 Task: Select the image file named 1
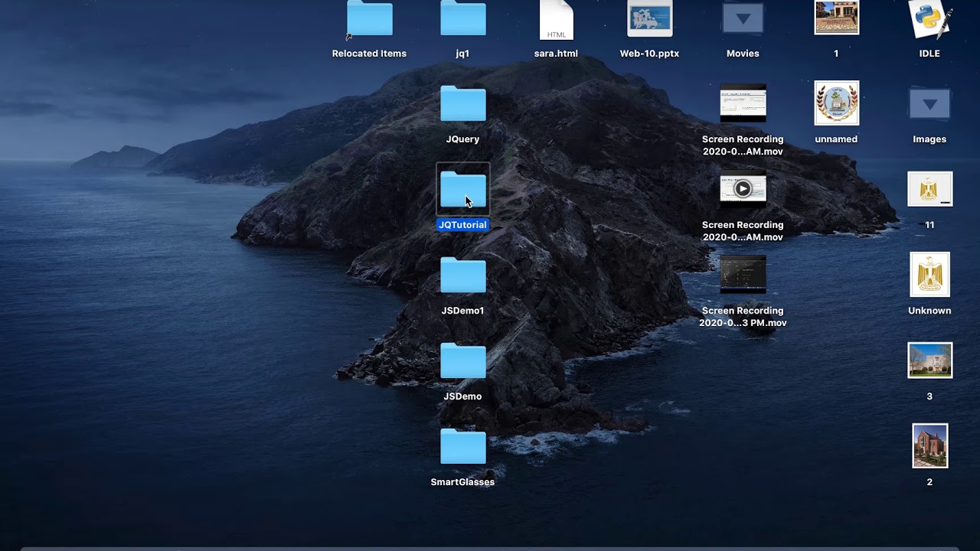point(836,18)
